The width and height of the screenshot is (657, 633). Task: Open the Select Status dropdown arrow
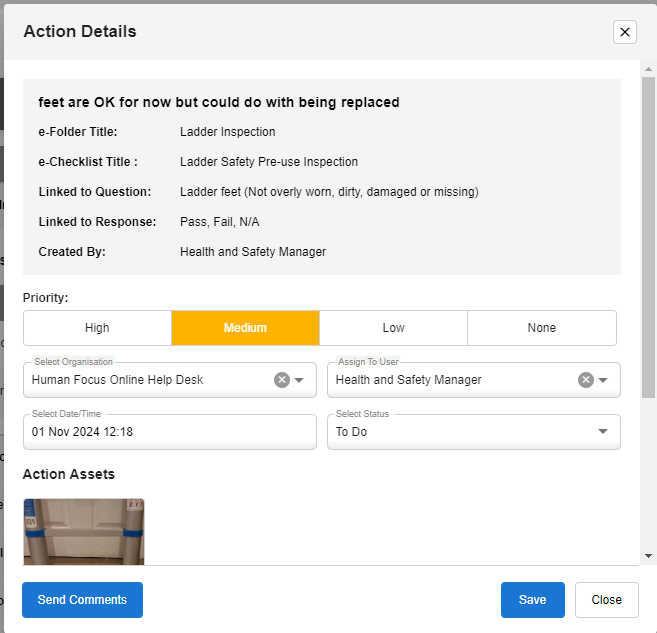coord(603,432)
